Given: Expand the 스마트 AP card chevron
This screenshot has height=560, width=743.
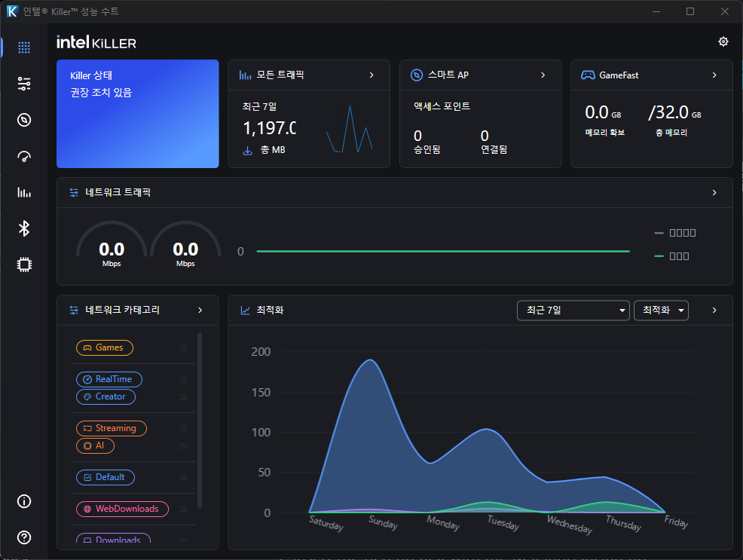Looking at the screenshot, I should [x=543, y=75].
